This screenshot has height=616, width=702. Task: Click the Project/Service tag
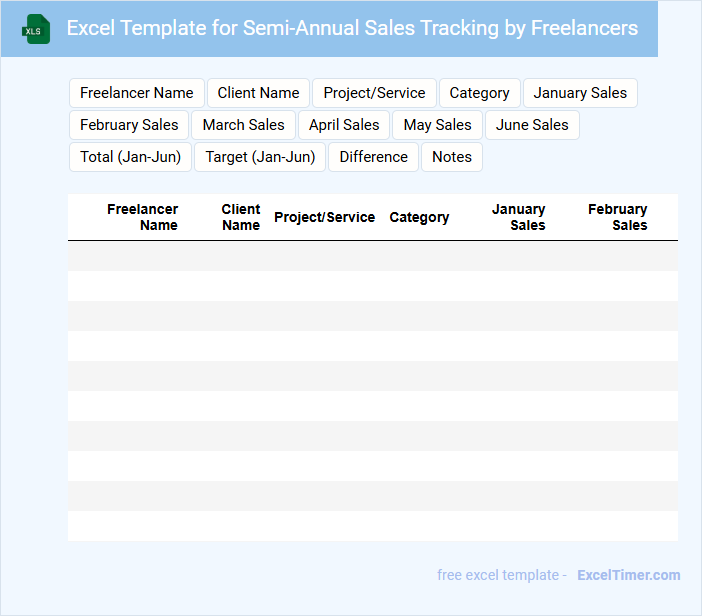374,93
